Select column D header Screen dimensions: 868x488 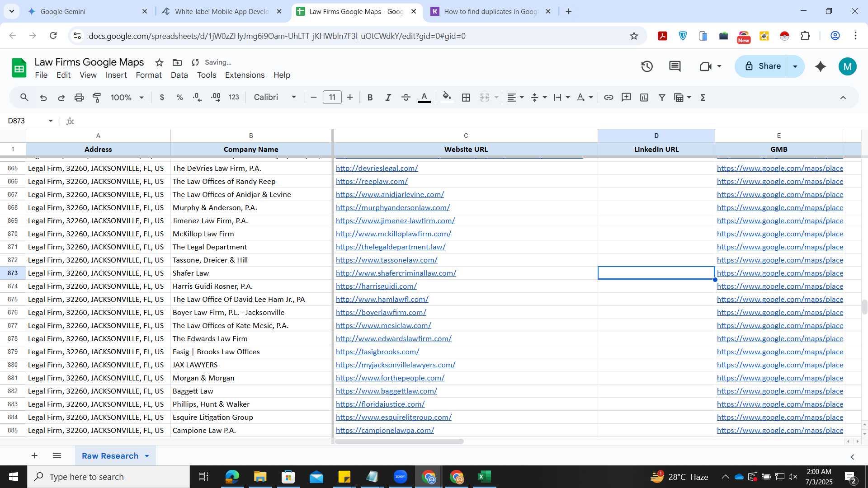[656, 136]
